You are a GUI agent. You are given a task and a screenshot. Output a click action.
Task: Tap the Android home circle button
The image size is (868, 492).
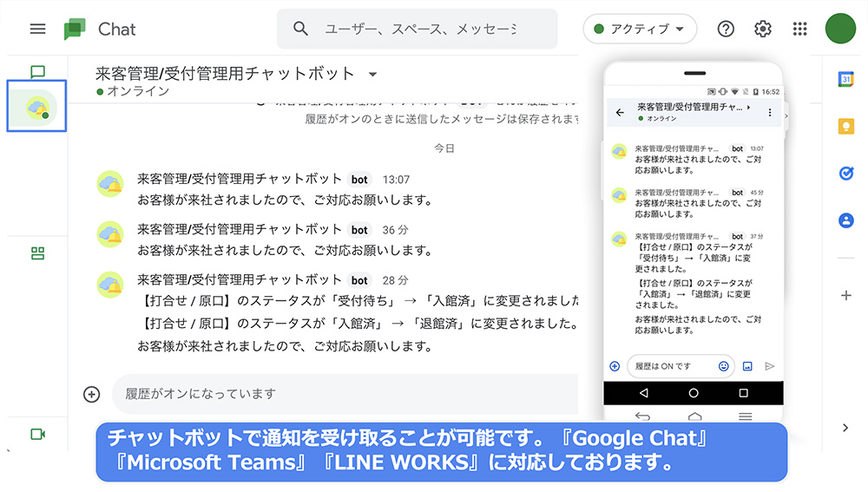[x=694, y=393]
